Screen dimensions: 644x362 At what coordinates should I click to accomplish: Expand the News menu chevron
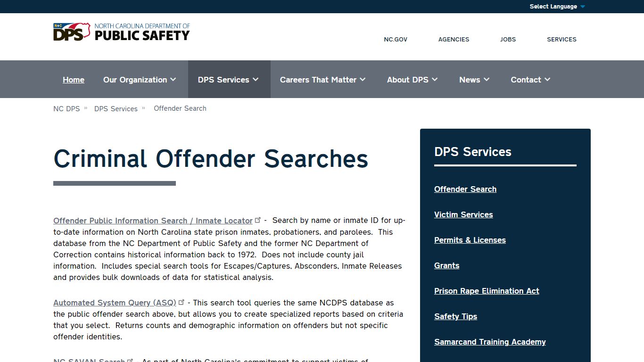tap(487, 80)
